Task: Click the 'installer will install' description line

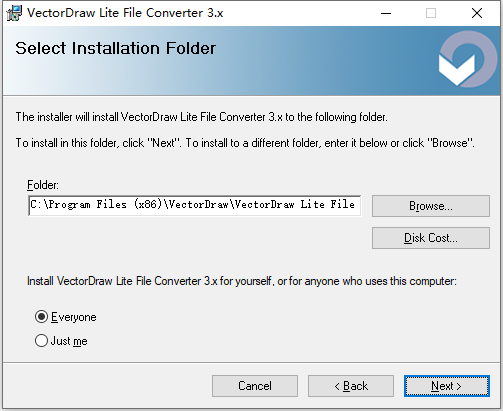Action: pos(202,117)
